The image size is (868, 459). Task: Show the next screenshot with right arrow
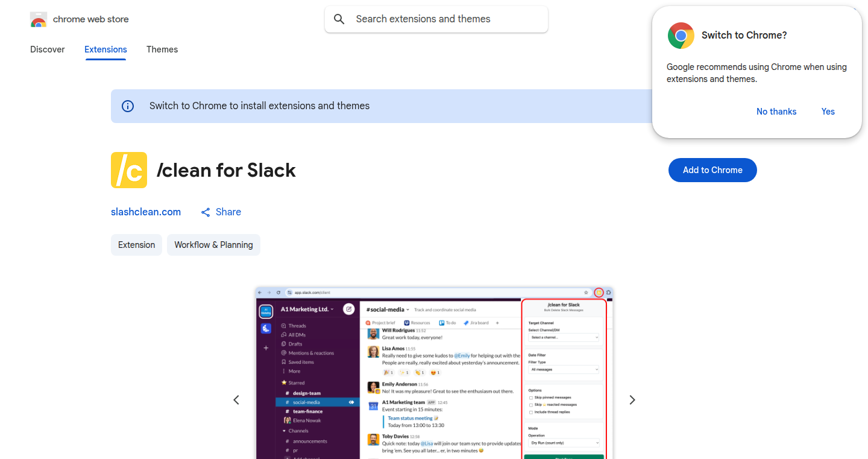pos(632,400)
